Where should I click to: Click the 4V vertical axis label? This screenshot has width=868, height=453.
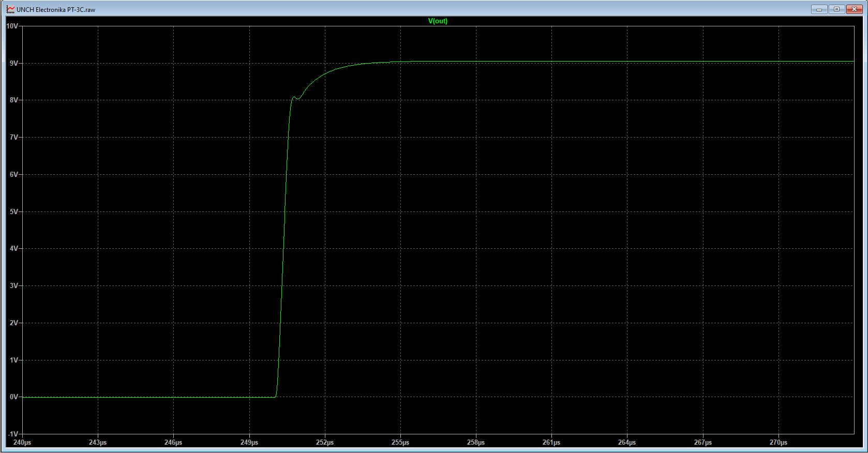tap(14, 249)
